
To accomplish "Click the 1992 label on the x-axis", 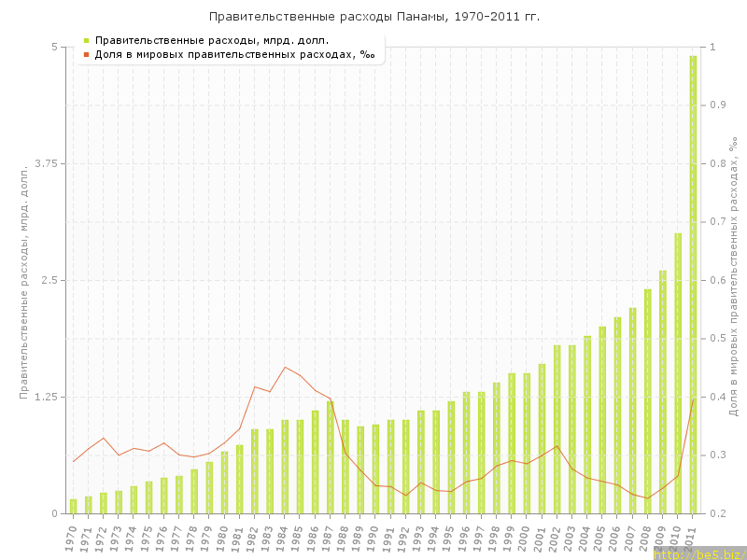I will 403,537.
